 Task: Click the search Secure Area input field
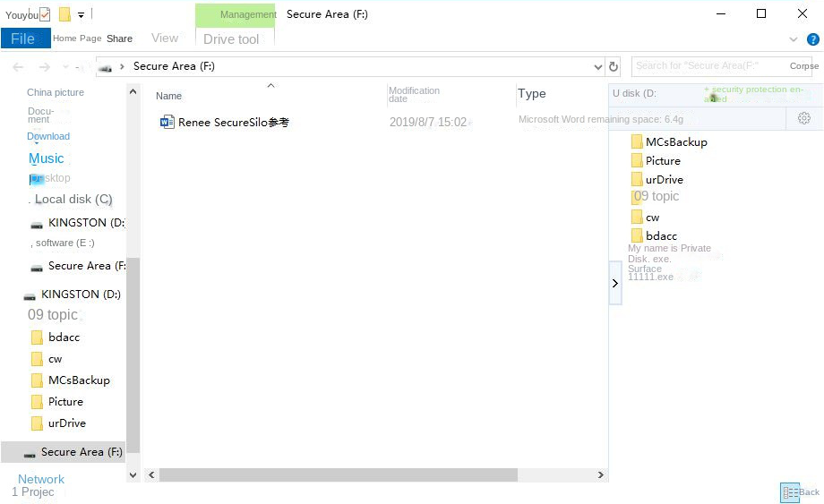pos(708,66)
